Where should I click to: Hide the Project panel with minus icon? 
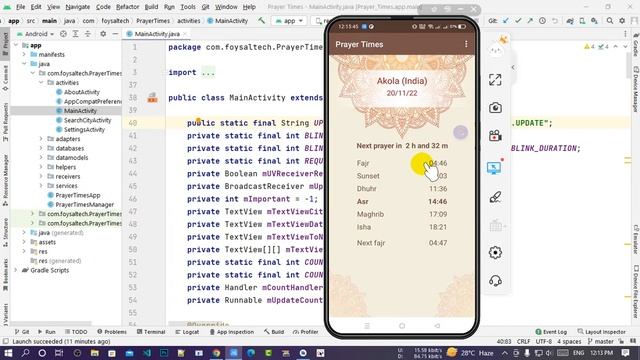click(115, 34)
